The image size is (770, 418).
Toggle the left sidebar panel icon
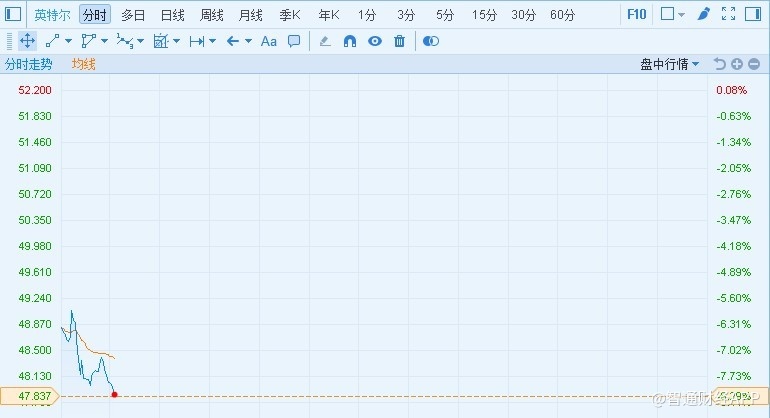[x=13, y=14]
